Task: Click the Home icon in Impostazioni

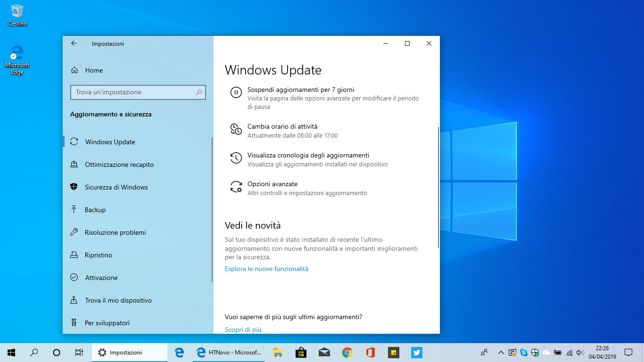Action: click(75, 70)
